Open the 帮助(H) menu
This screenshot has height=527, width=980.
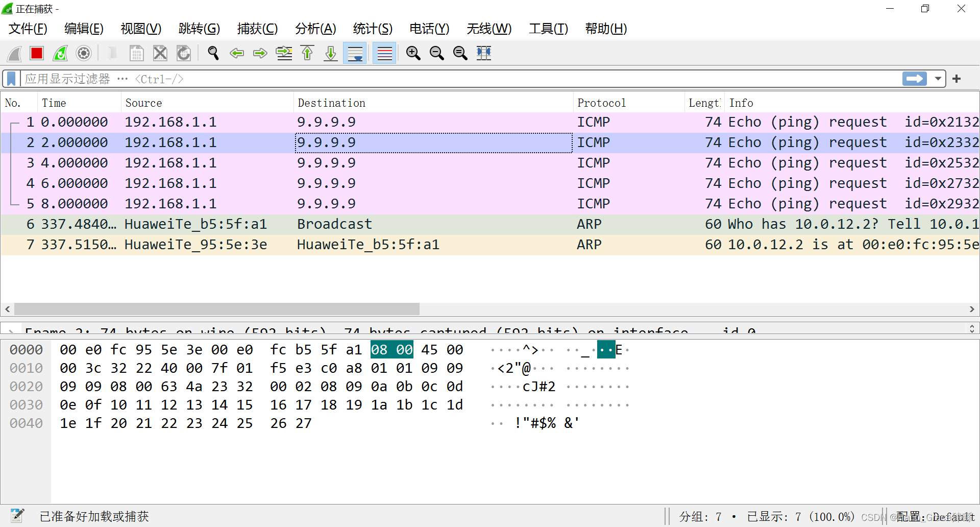point(606,29)
